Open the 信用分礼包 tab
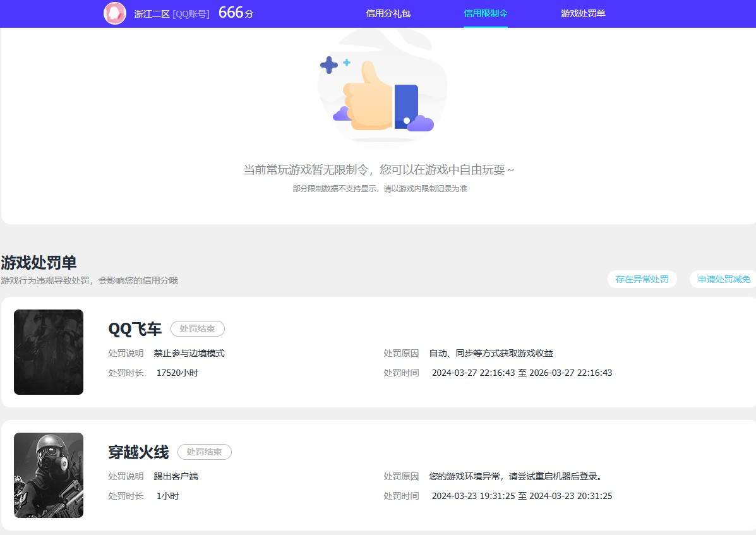The width and height of the screenshot is (756, 535). [388, 13]
